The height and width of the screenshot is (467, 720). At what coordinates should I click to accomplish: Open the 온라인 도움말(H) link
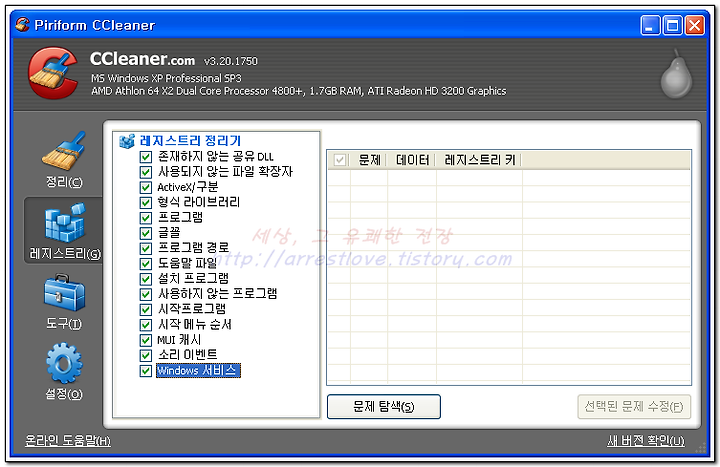point(68,441)
